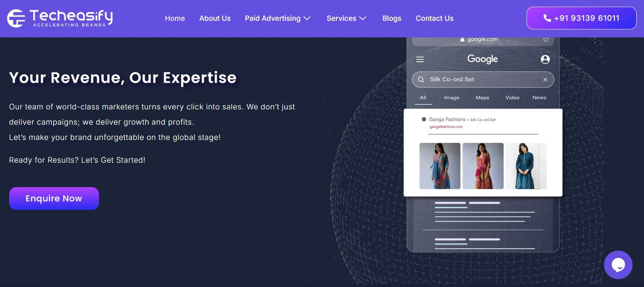Switch to the Image search tab

(452, 98)
